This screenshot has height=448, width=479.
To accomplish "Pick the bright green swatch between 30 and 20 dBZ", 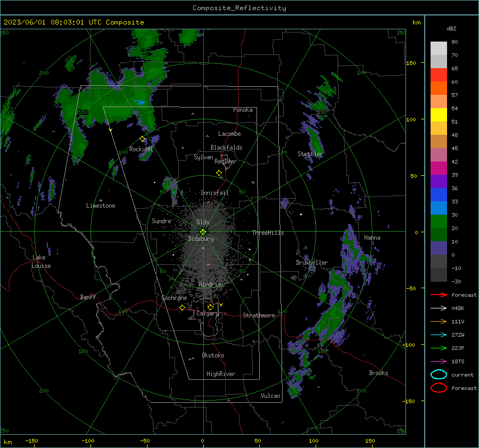I will 439,222.
